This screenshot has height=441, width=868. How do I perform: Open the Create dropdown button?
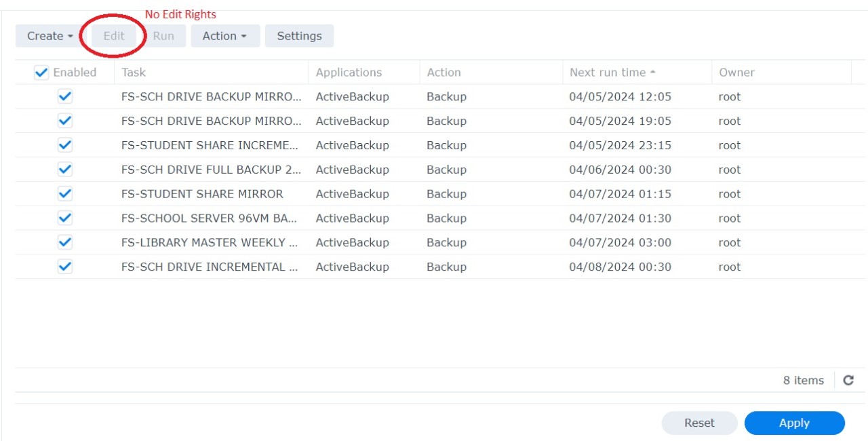(50, 36)
